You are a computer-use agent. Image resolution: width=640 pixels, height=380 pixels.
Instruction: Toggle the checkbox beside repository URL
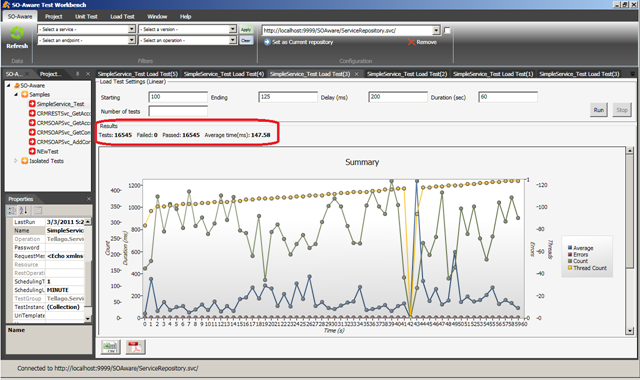[447, 30]
